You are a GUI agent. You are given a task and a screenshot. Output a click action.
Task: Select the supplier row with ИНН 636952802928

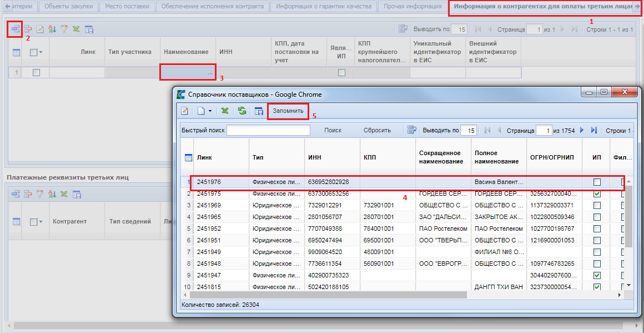[x=403, y=182]
